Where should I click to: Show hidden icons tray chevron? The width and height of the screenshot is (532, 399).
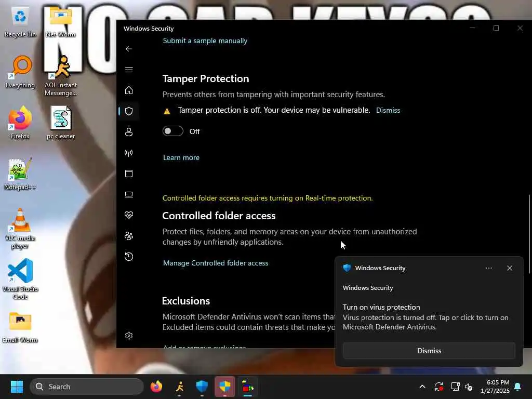click(x=422, y=387)
